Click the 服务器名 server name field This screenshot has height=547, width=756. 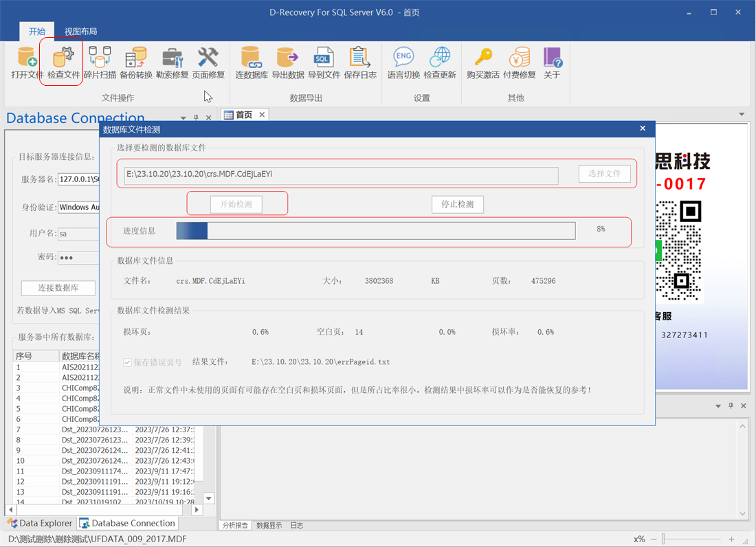pos(78,179)
